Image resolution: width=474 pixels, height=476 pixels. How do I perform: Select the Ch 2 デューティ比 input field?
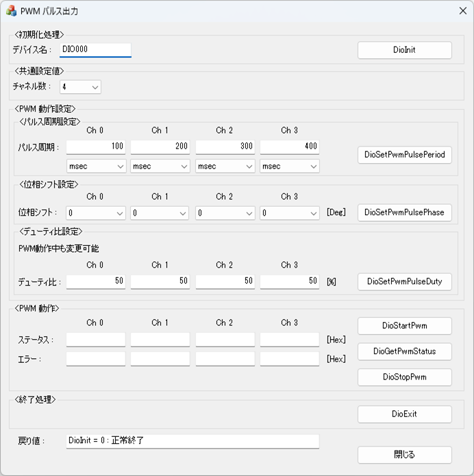(225, 281)
